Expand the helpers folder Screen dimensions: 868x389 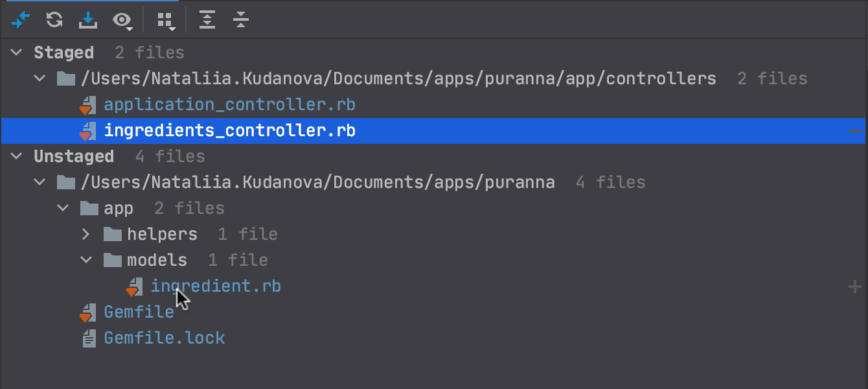(x=86, y=234)
